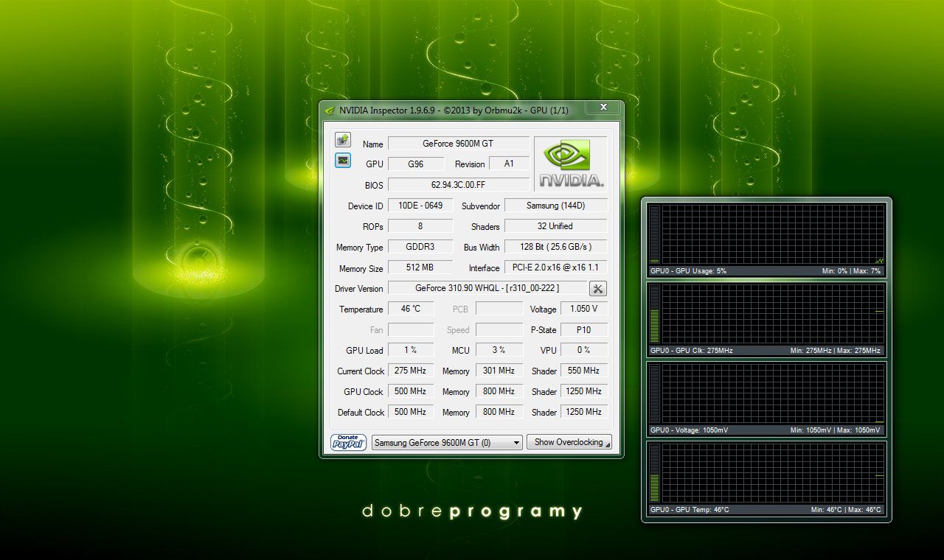Image resolution: width=944 pixels, height=560 pixels.
Task: Click Show Overclocking button
Action: (x=569, y=442)
